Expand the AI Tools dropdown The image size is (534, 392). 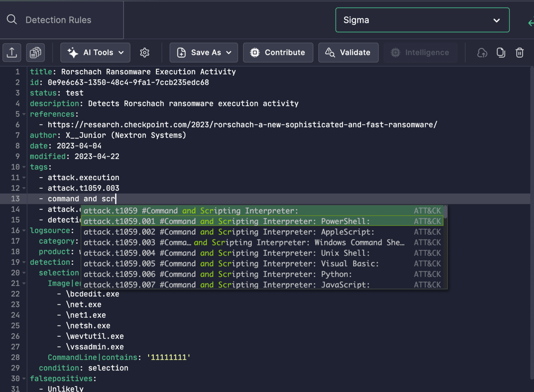pyautogui.click(x=120, y=52)
